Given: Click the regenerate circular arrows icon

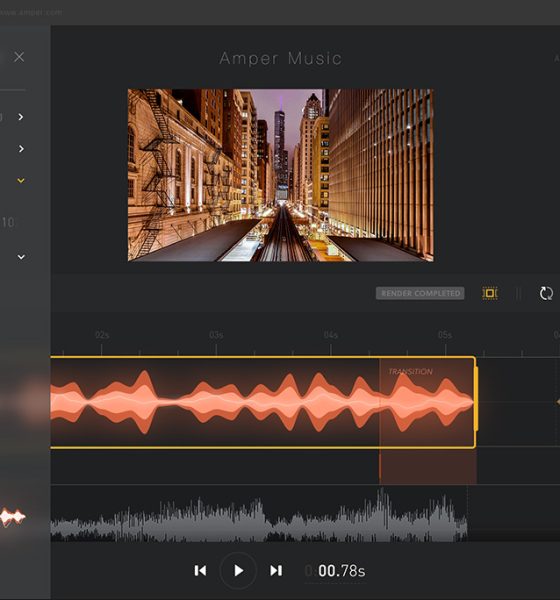Looking at the screenshot, I should tap(546, 293).
